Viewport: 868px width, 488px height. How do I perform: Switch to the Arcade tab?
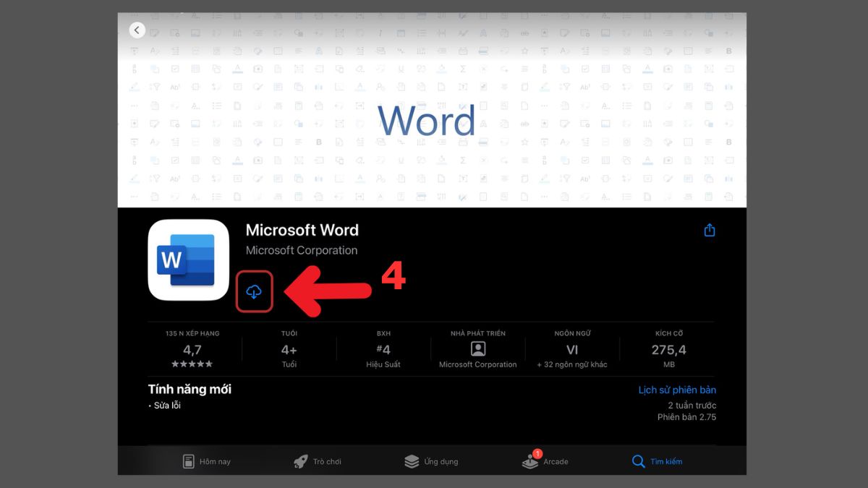(546, 461)
